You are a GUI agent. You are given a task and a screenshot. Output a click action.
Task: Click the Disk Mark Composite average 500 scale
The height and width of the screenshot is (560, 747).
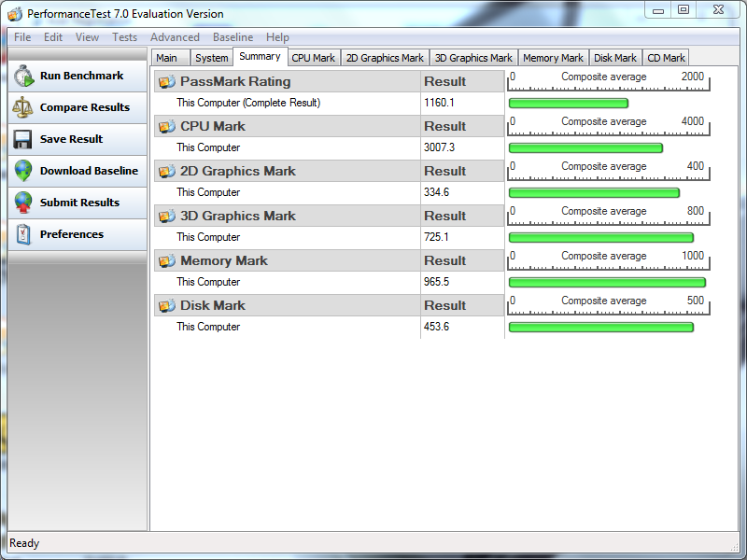coord(609,305)
